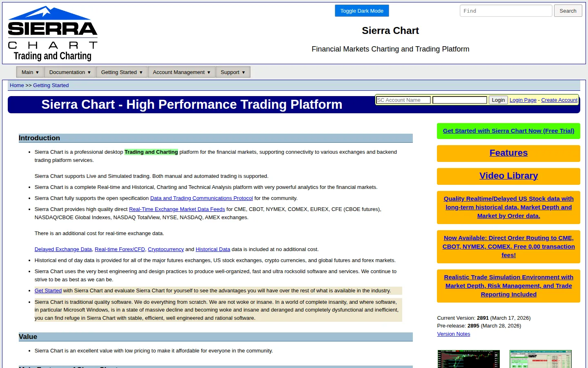Open Quality Realtime/Delayed US Stock data link
Image resolution: width=588 pixels, height=368 pixels.
[508, 207]
